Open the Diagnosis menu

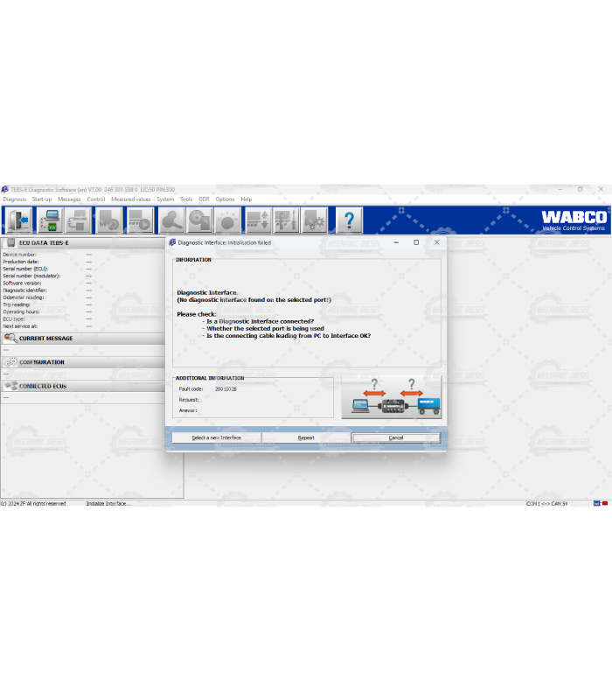[15, 199]
